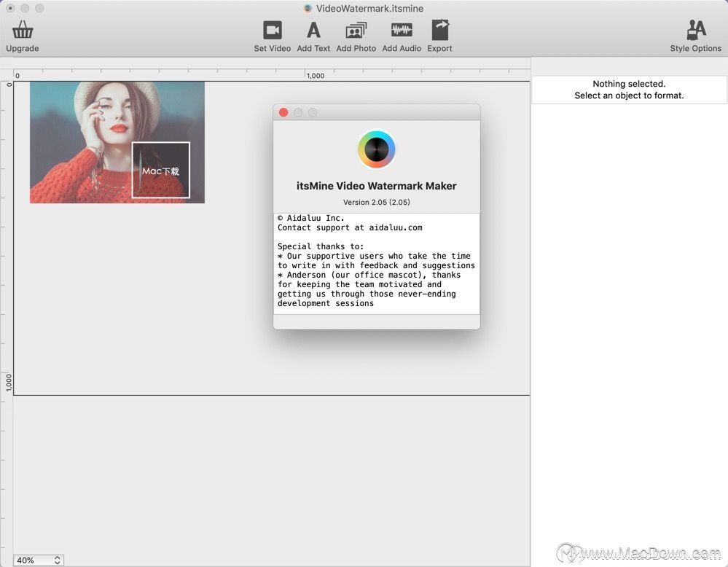Close the main VideoWatermark window
This screenshot has width=728, height=567.
(x=10, y=8)
